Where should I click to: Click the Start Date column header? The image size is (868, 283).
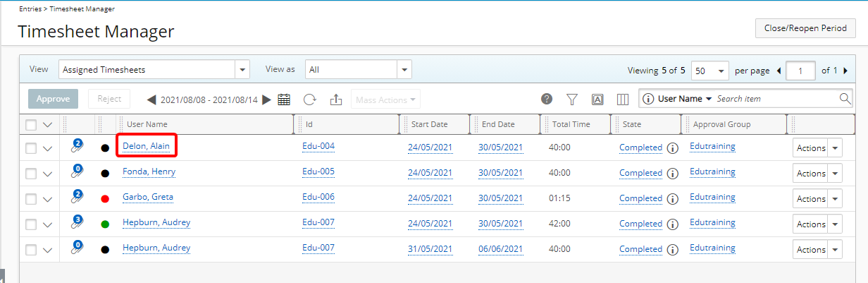click(x=430, y=124)
